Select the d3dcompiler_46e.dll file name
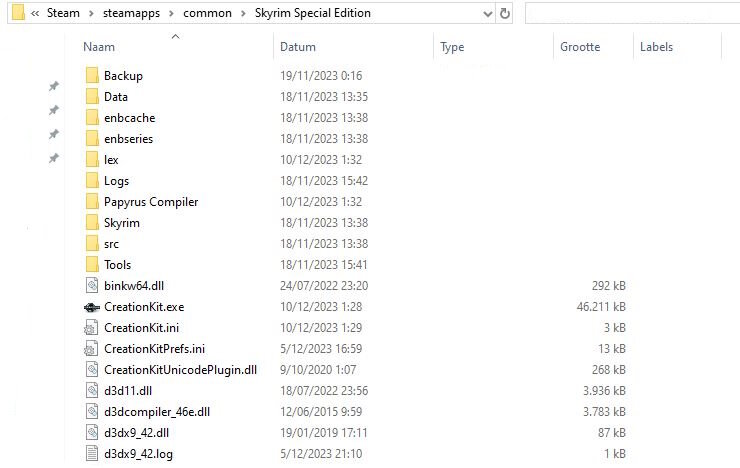 pyautogui.click(x=157, y=412)
